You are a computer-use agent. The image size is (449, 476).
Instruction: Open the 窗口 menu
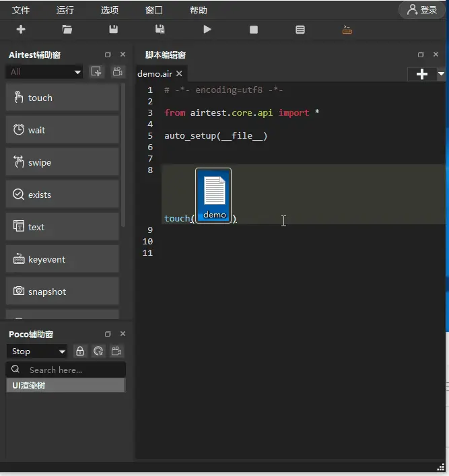click(x=154, y=10)
